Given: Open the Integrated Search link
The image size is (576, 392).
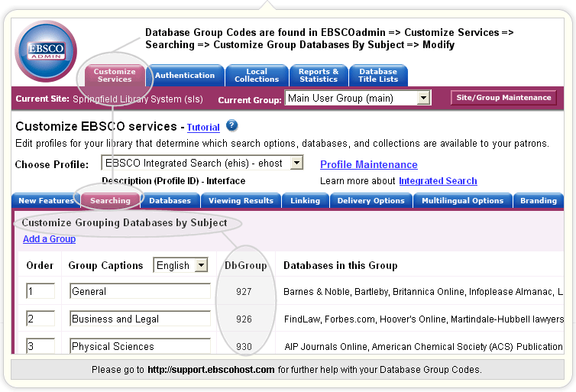Looking at the screenshot, I should [438, 181].
